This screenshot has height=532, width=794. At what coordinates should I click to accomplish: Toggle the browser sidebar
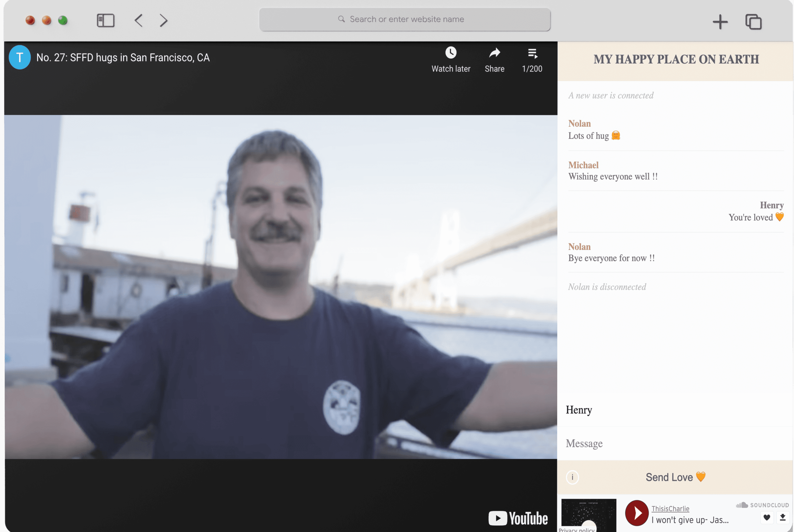pos(105,21)
